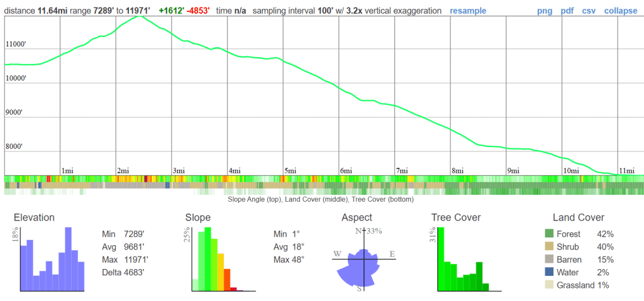Click the Water blue color swatch
The height and width of the screenshot is (301, 644).
pyautogui.click(x=550, y=273)
